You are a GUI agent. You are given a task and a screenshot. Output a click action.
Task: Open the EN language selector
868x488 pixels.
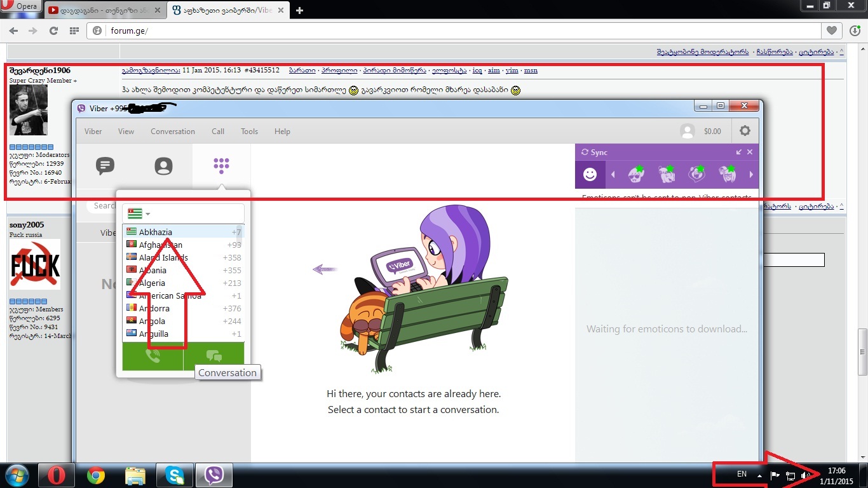(742, 474)
